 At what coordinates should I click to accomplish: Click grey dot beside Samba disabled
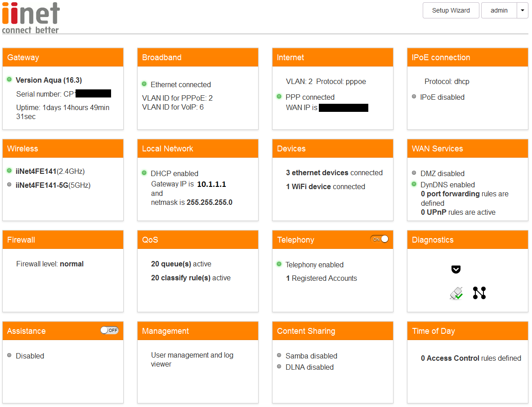(x=279, y=355)
